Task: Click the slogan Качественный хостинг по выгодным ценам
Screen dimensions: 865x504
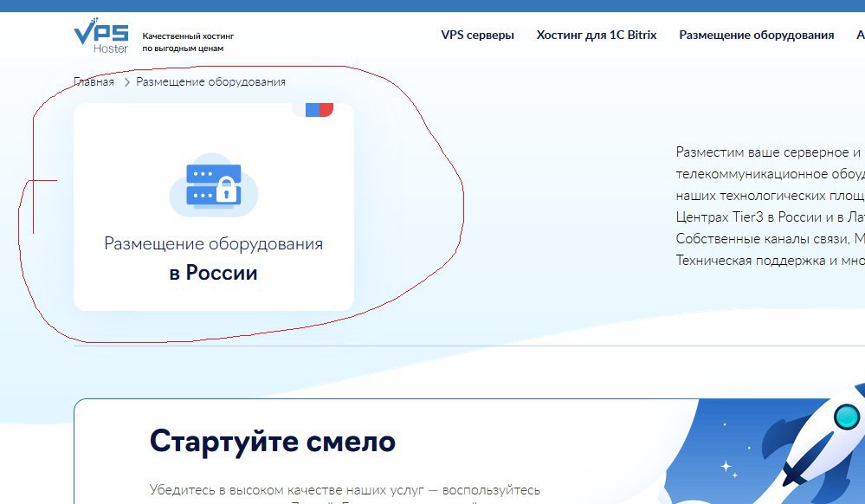Action: [188, 42]
